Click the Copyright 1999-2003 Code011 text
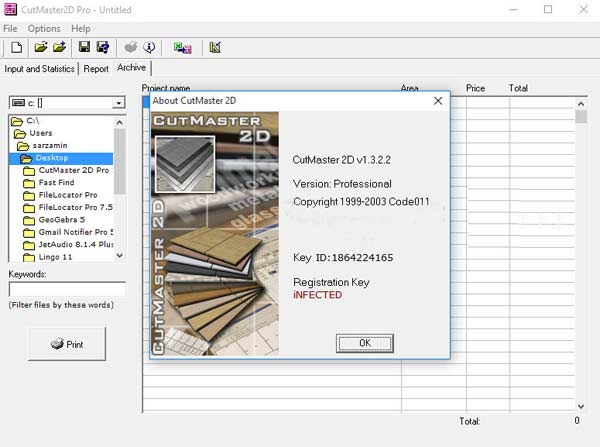 [361, 202]
